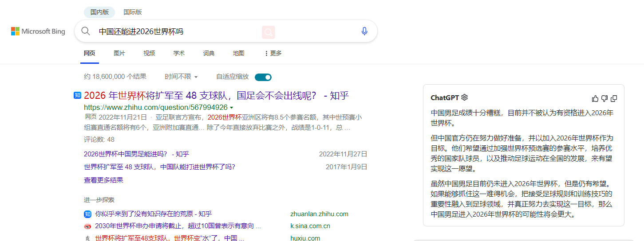Click the Zhihu icon next to 你似乎来到了

click(87, 214)
